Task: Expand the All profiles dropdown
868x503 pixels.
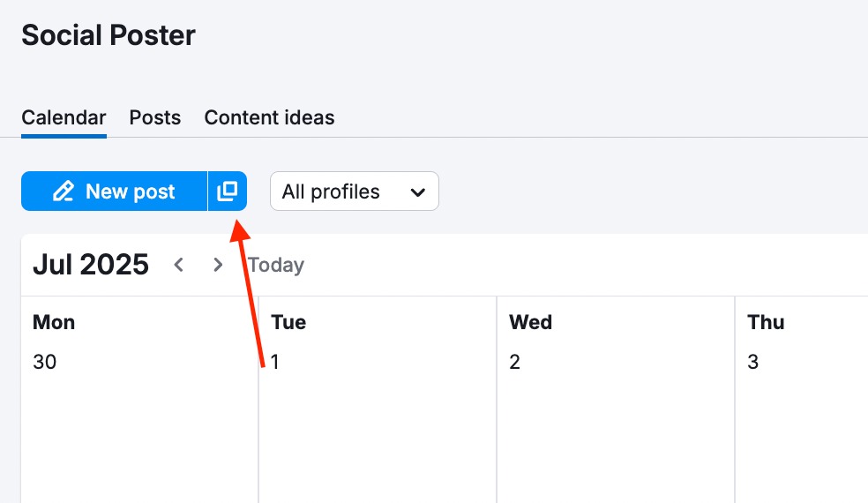Action: (354, 191)
